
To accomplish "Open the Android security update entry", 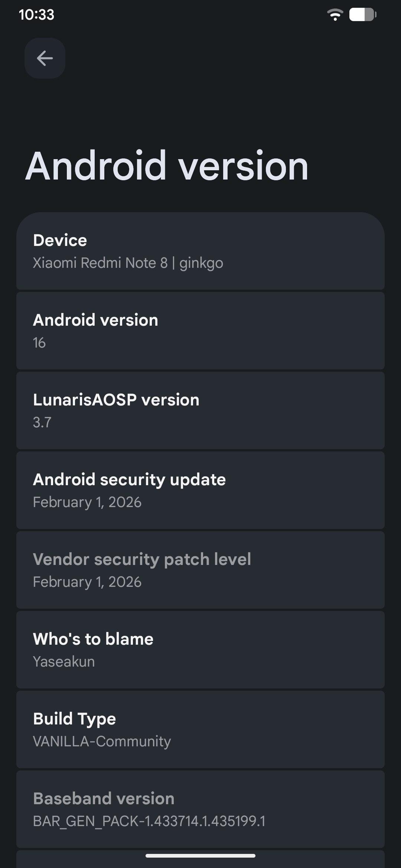I will pos(129,480).
